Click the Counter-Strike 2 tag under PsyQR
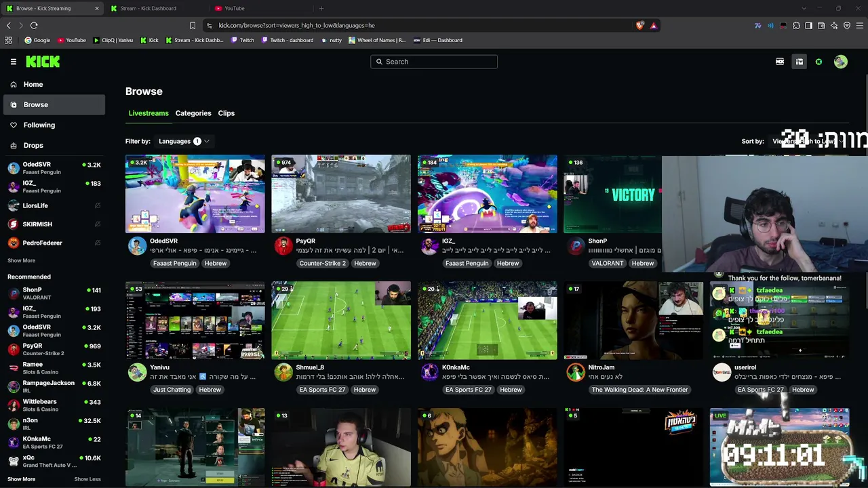 pyautogui.click(x=322, y=263)
